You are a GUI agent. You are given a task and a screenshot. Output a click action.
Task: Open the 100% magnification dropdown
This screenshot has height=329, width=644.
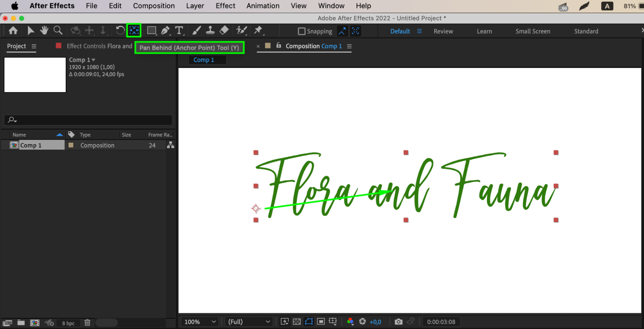[200, 322]
